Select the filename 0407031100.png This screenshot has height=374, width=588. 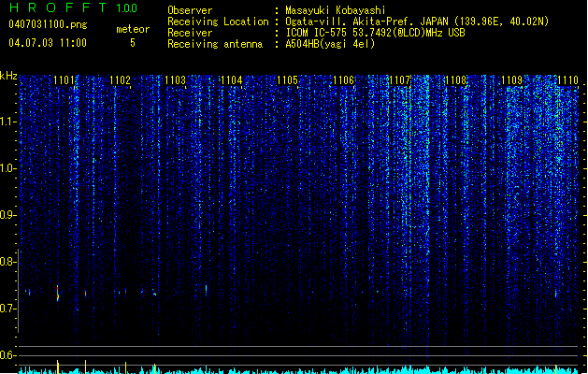click(x=48, y=25)
